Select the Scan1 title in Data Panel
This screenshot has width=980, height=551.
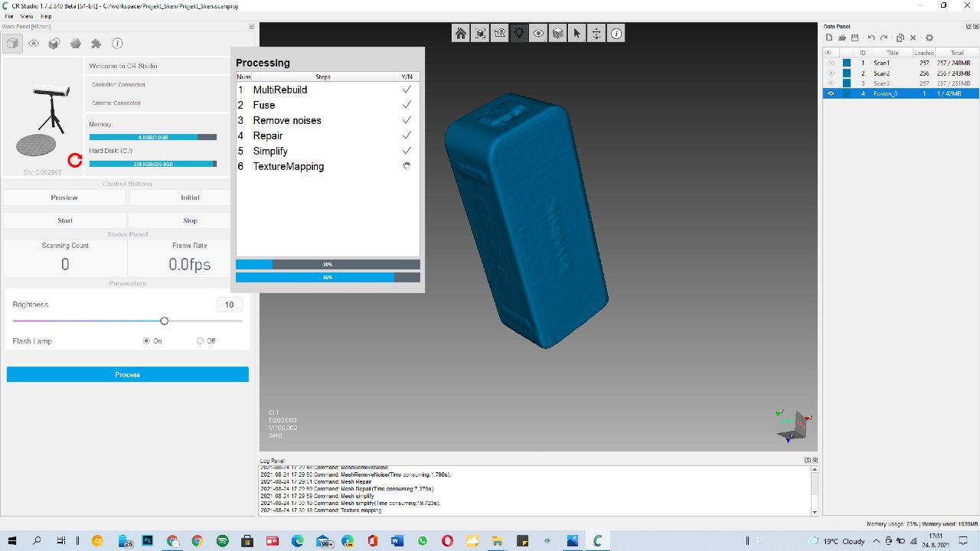(x=882, y=63)
